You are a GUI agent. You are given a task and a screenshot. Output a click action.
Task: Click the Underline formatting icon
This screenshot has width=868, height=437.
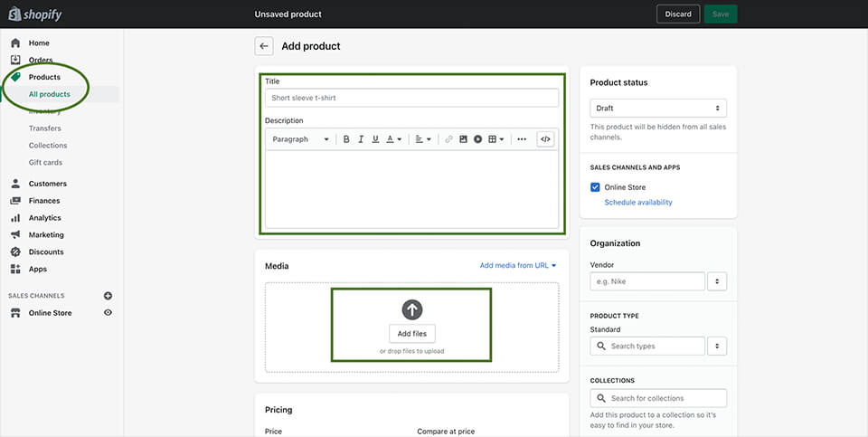coord(375,139)
